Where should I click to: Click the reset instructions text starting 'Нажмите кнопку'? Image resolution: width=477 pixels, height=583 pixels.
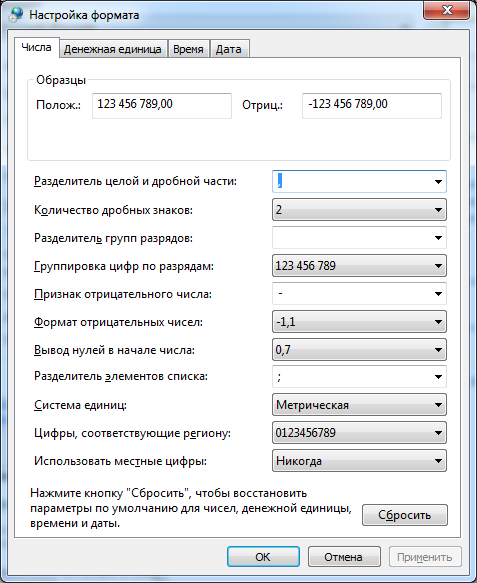191,508
